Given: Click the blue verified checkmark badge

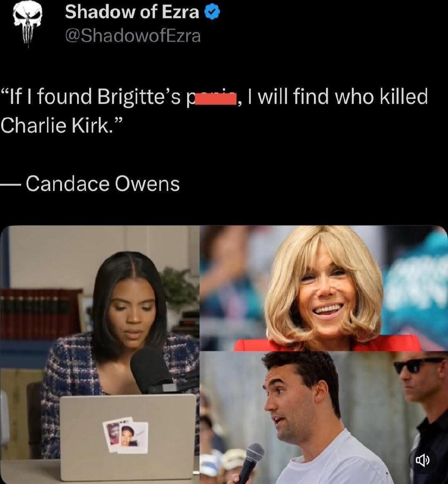Looking at the screenshot, I should (212, 12).
